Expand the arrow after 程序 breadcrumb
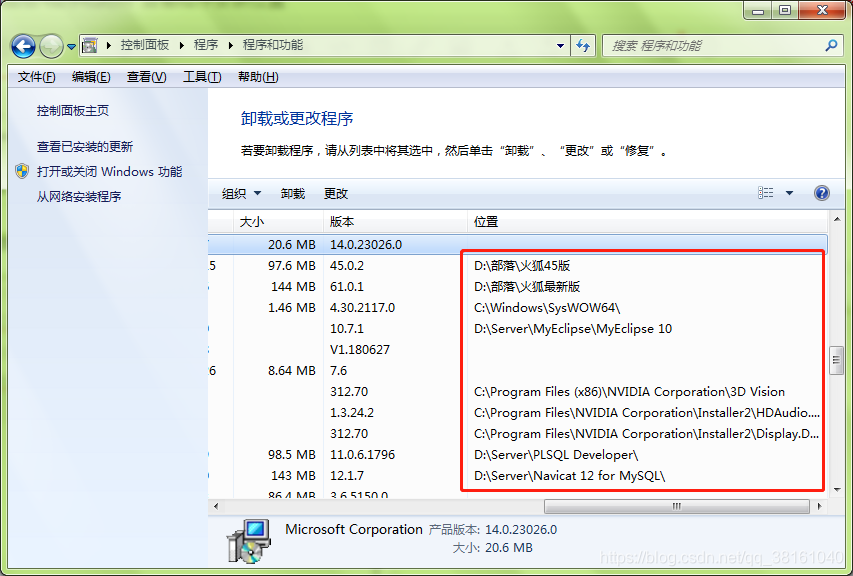Screen dimensions: 853x576 pyautogui.click(x=231, y=46)
